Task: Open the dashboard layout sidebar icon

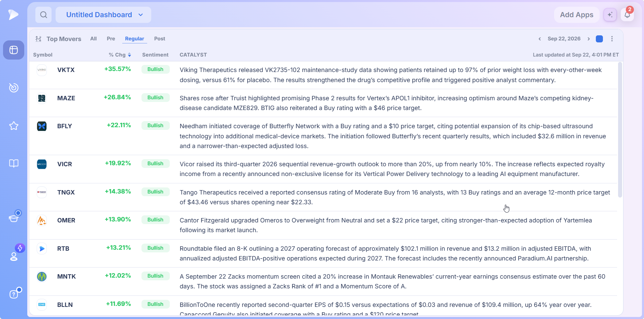Action: pyautogui.click(x=13, y=50)
